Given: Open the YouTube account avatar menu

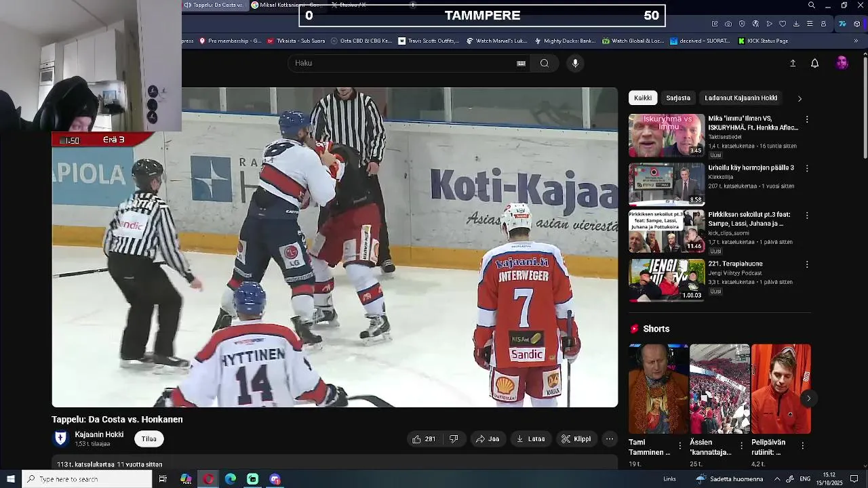Looking at the screenshot, I should [842, 63].
